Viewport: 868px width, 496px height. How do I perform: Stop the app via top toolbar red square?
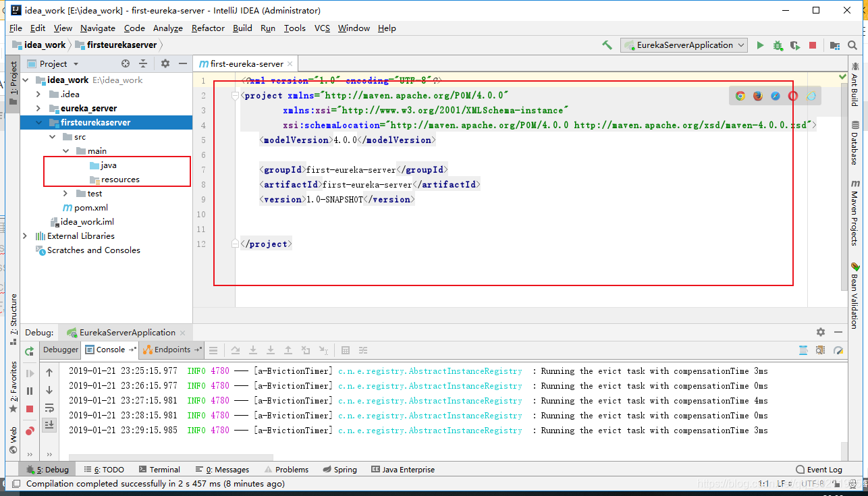coord(813,45)
